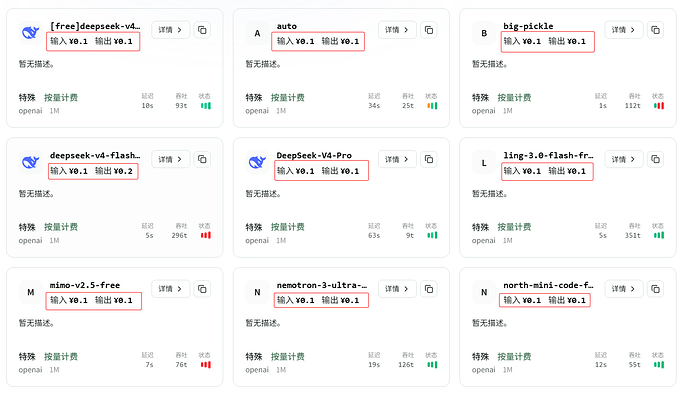Click 按量计费 tag on big-pickle card

pos(514,98)
